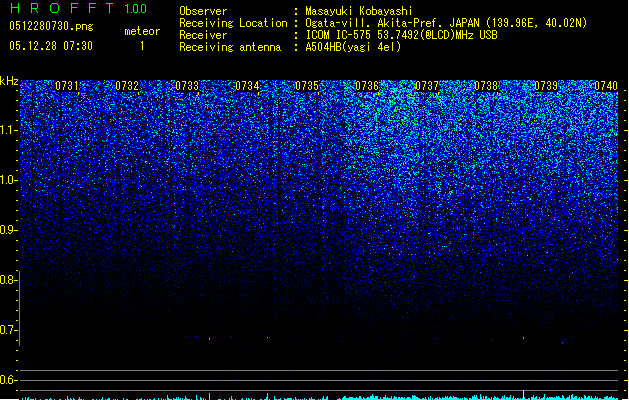The image size is (629, 400).
Task: Click the 'meteor' count label
Action: tap(142, 31)
